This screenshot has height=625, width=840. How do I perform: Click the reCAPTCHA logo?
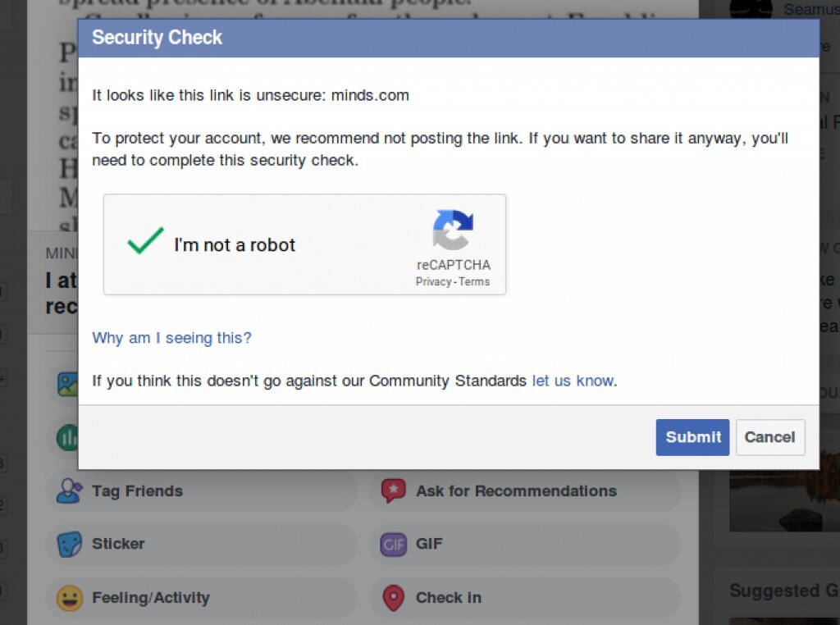tap(453, 230)
